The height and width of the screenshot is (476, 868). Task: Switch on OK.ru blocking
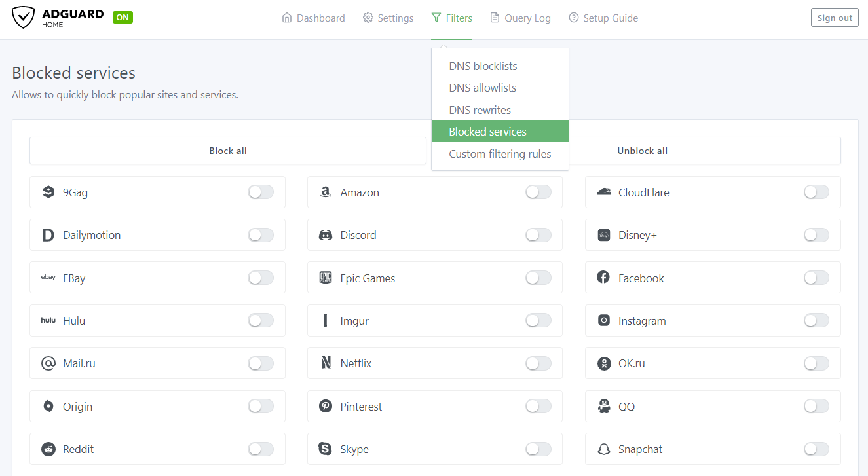(816, 363)
